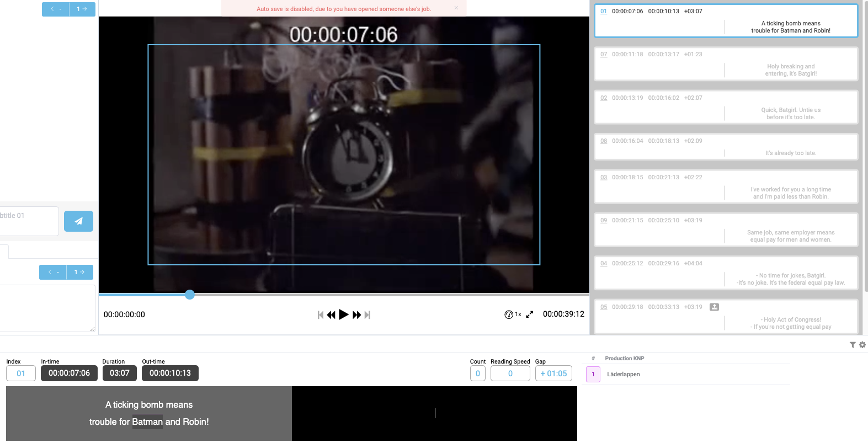Image resolution: width=868 pixels, height=443 pixels.
Task: Click the total duration 00:00:39:12 label
Action: (563, 314)
